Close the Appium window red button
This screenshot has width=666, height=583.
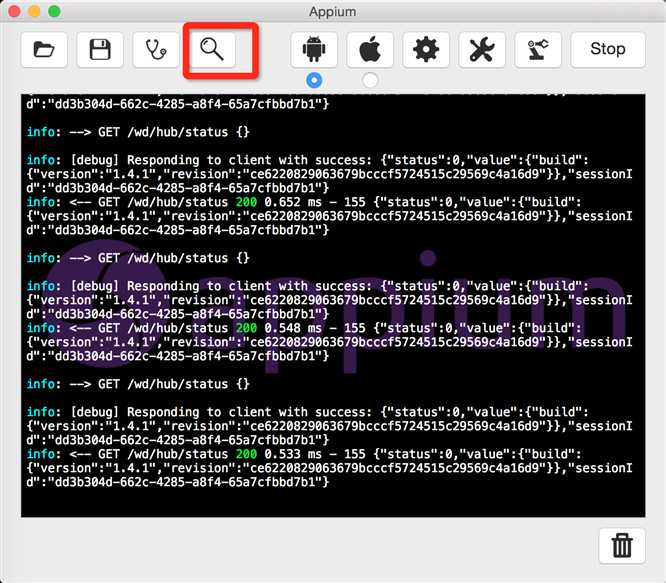14,11
